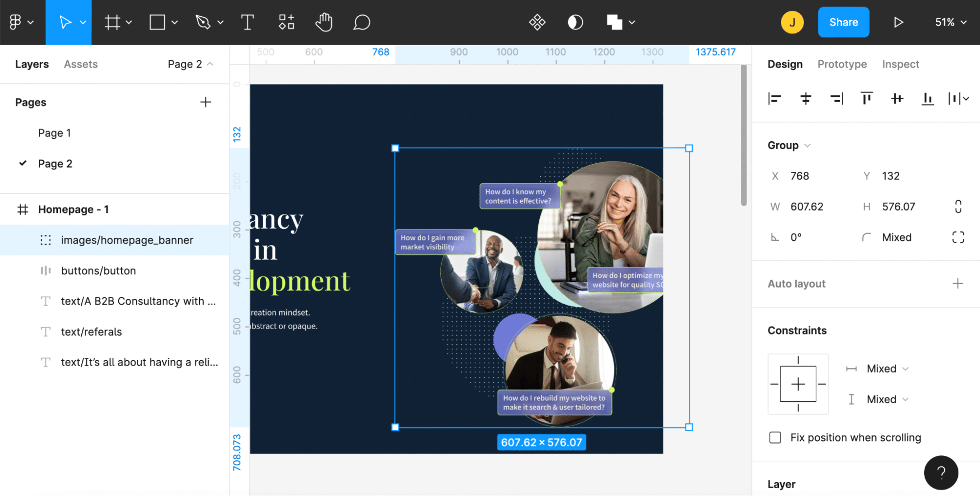Click the Share button
Screen dimensions: 980x496
843,23
